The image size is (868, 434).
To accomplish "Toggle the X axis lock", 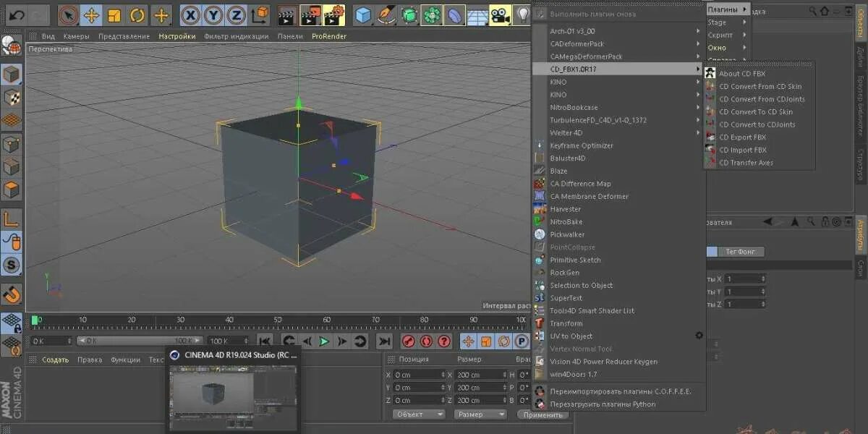I will click(191, 14).
